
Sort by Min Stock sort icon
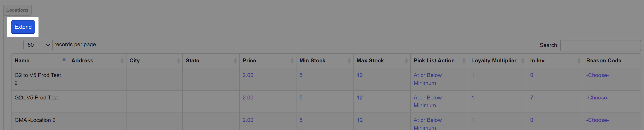pyautogui.click(x=349, y=61)
